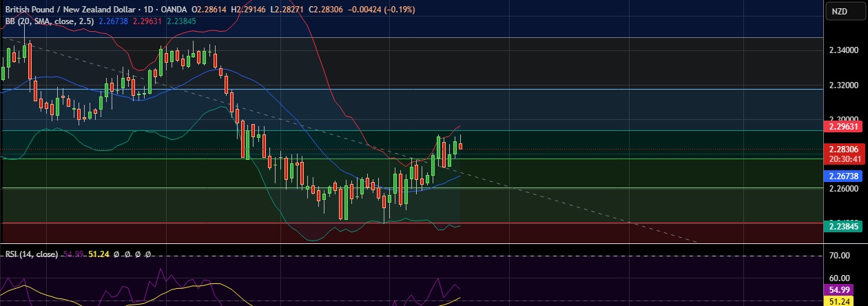The width and height of the screenshot is (868, 306).
Task: Select the RSI (14, close) indicator legend
Action: [31, 254]
